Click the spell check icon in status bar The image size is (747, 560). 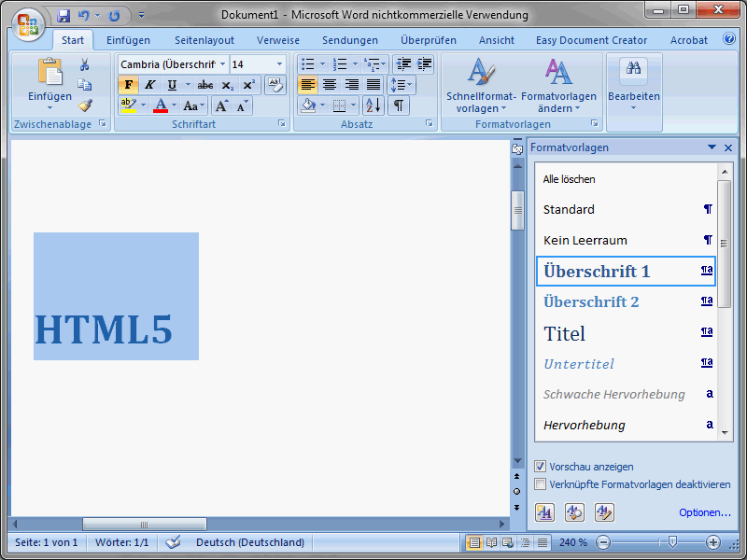(173, 542)
